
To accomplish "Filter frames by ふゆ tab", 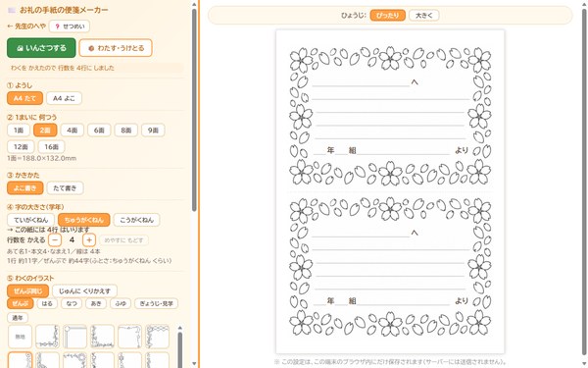I will pos(121,303).
